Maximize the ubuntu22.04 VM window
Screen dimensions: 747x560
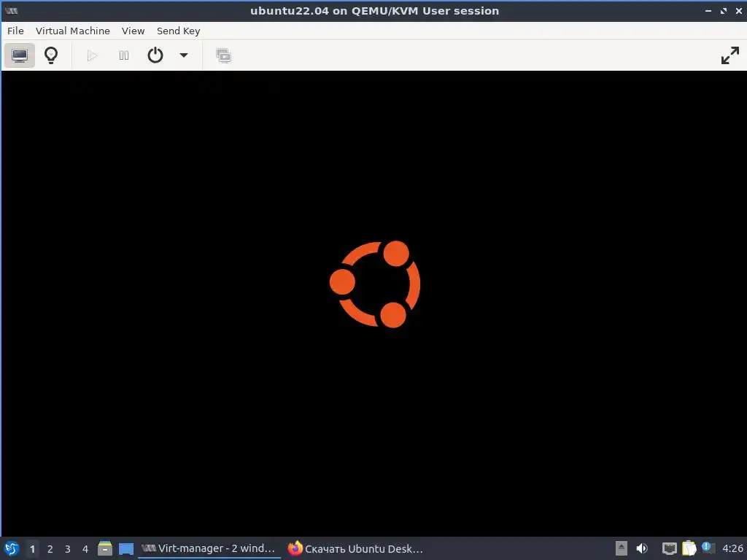click(724, 10)
